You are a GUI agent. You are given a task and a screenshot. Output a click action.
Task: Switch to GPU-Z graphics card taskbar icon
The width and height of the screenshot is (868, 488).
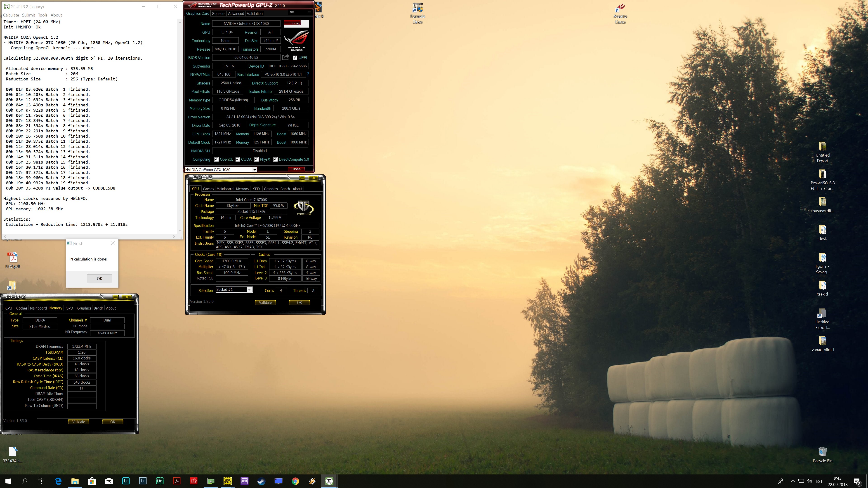pyautogui.click(x=211, y=481)
